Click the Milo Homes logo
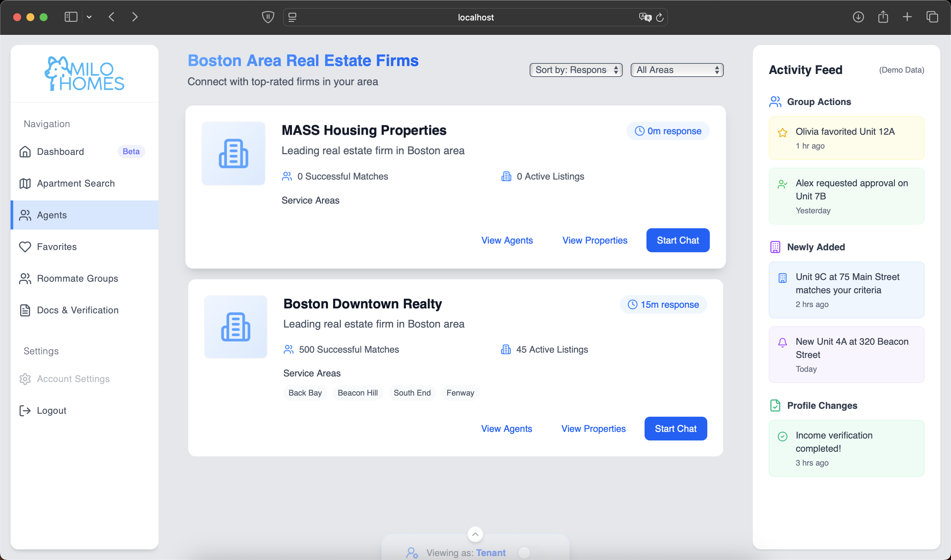This screenshot has height=560, width=951. pos(85,74)
